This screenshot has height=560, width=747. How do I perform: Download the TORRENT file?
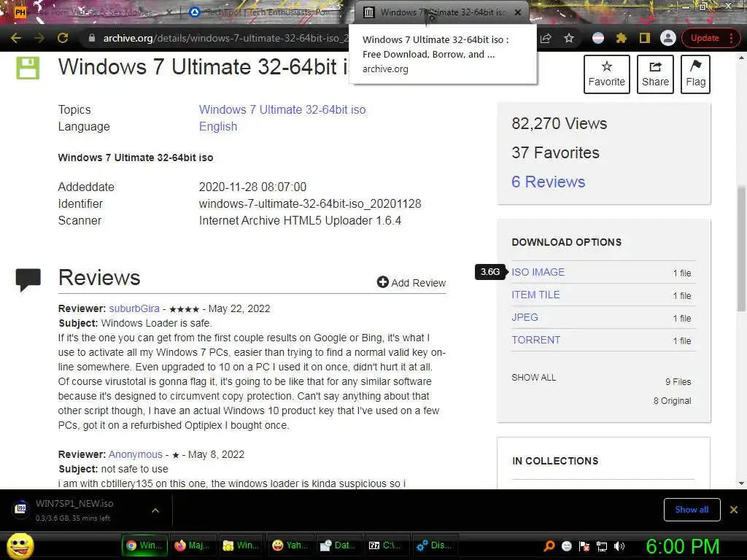(535, 340)
